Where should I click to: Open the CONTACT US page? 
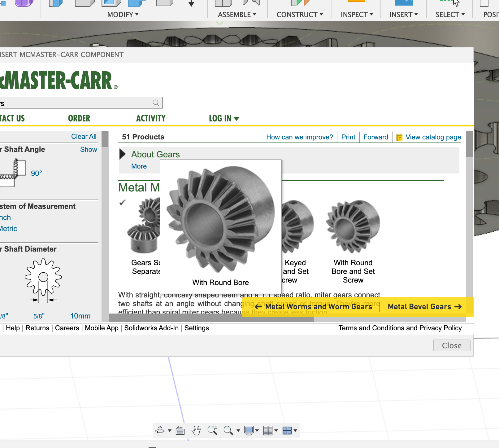pyautogui.click(x=12, y=118)
